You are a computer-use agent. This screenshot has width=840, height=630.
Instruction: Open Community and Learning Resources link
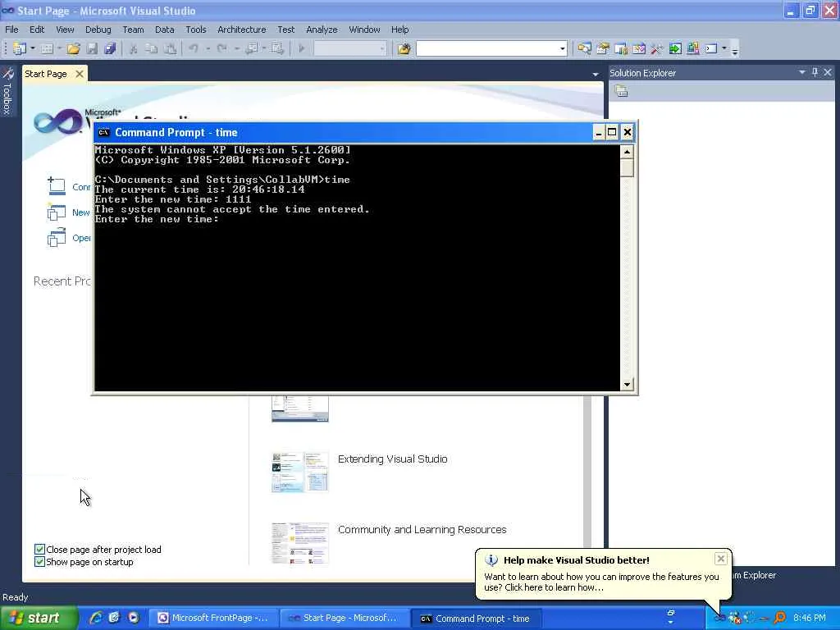click(422, 530)
